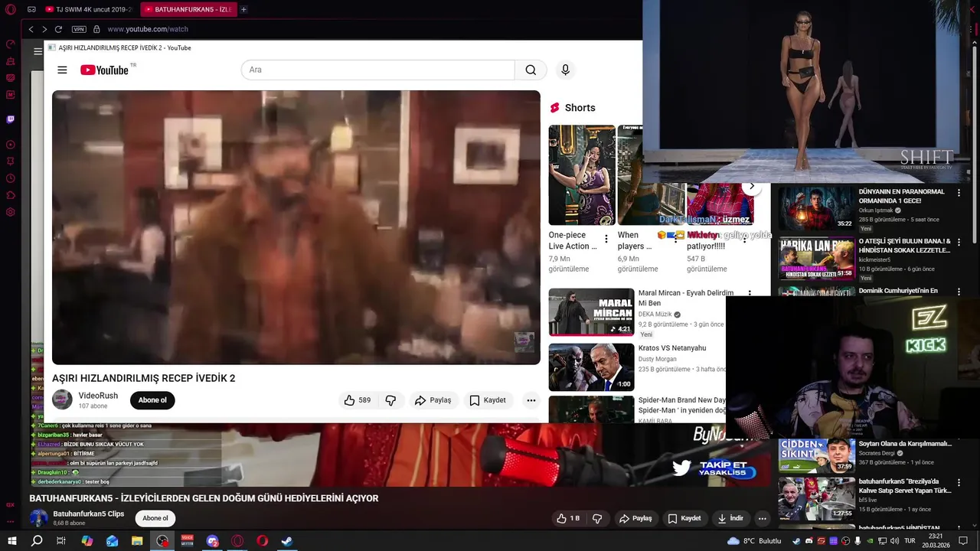Viewport: 980px width, 551px height.
Task: Open a new browser tab
Action: coord(243,9)
